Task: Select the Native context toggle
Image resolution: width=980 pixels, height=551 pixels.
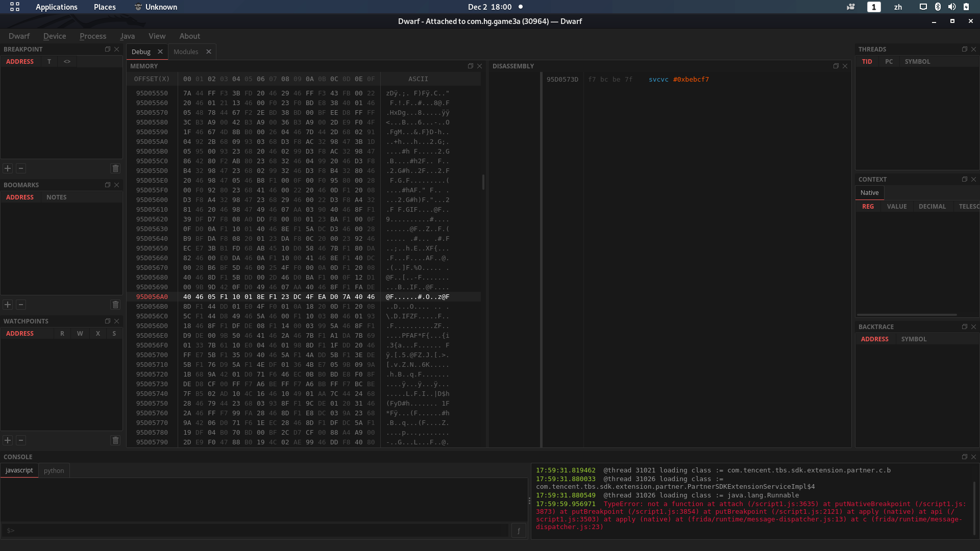Action: (x=869, y=192)
